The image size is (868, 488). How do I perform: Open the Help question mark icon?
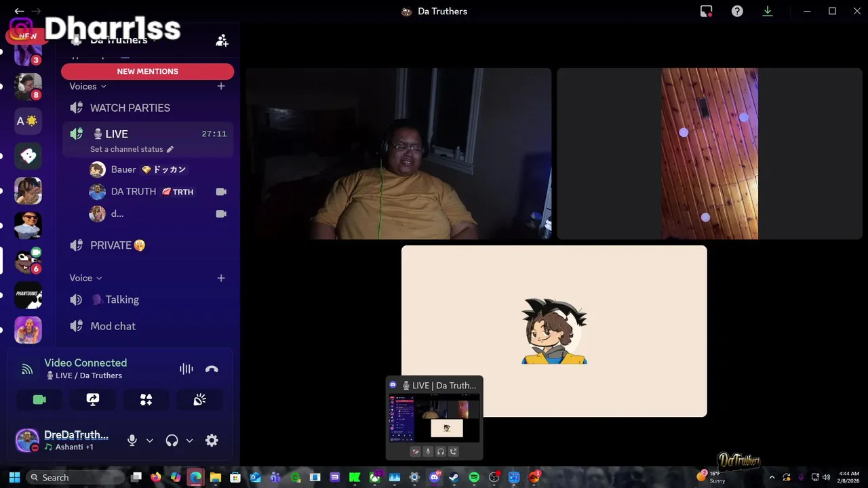[x=737, y=11]
